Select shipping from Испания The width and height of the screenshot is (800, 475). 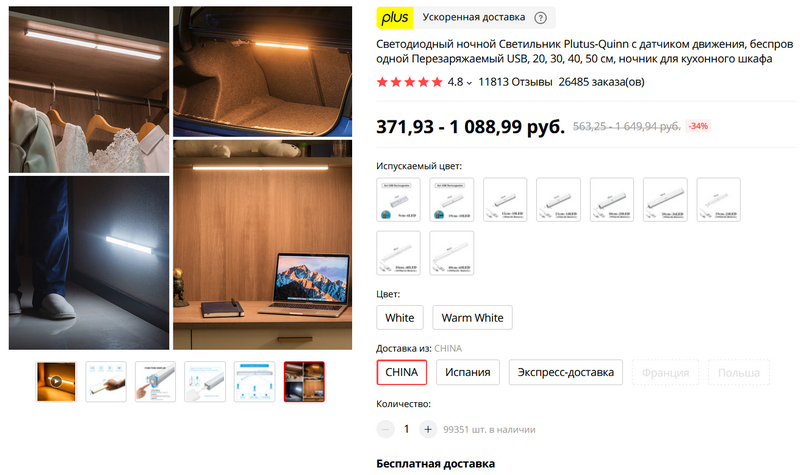[x=467, y=372]
